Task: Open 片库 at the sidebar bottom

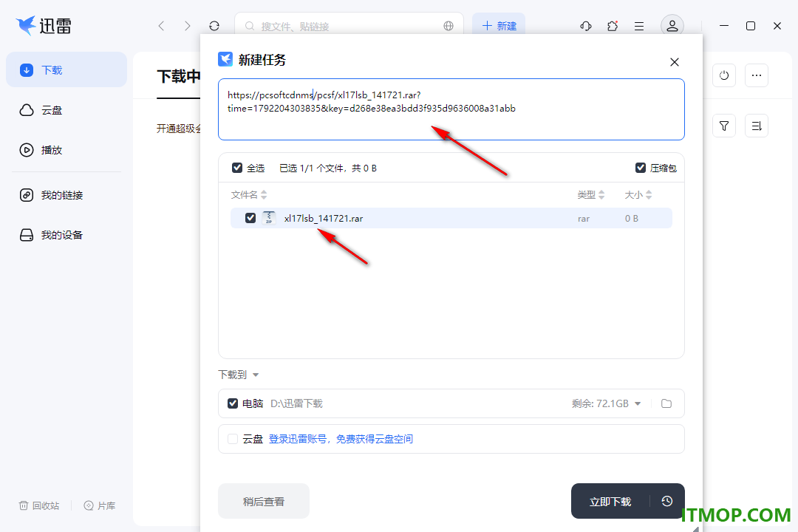Action: (x=100, y=505)
